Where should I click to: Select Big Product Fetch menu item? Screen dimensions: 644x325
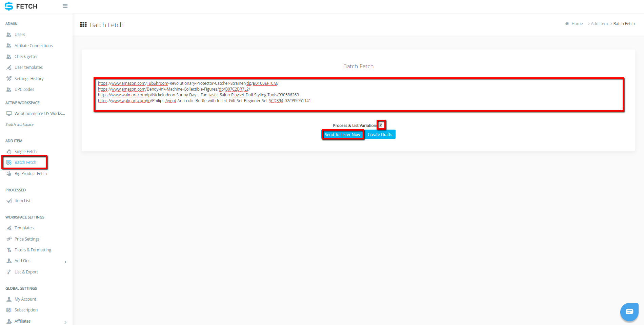(x=31, y=174)
